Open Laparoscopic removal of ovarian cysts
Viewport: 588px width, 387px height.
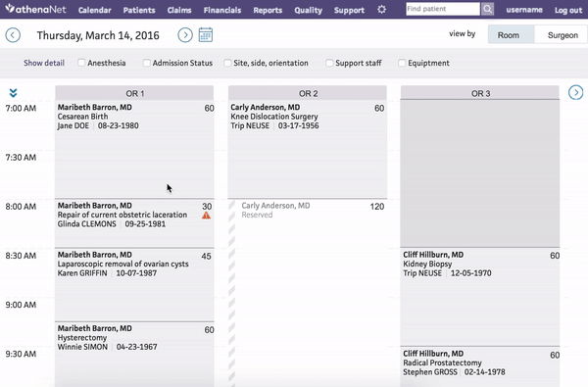pyautogui.click(x=134, y=285)
